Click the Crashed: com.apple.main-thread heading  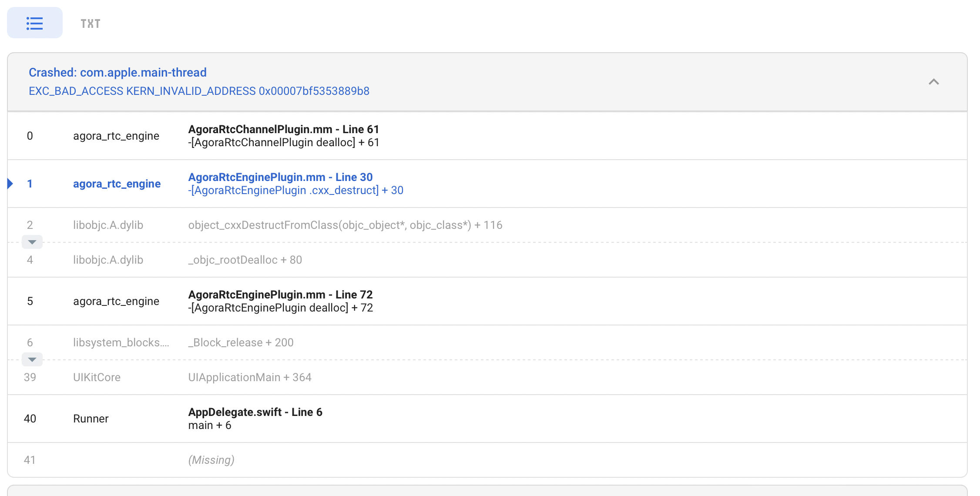click(x=118, y=72)
